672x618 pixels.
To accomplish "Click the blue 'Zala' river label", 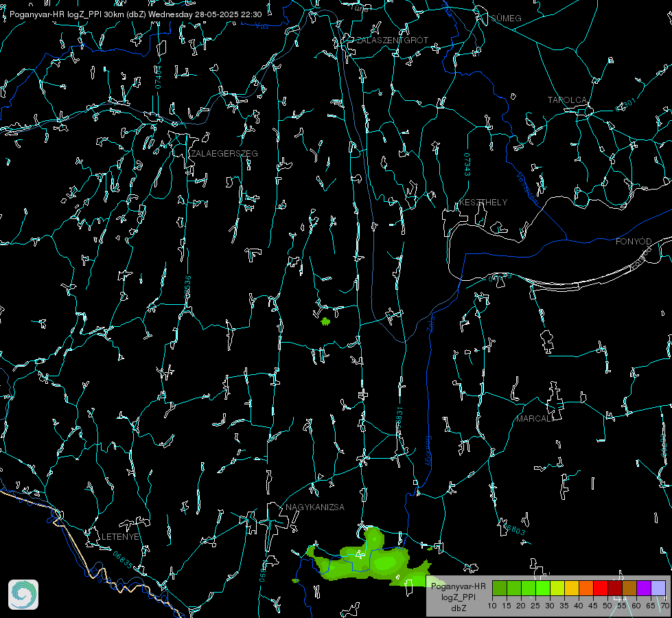I will (x=430, y=323).
